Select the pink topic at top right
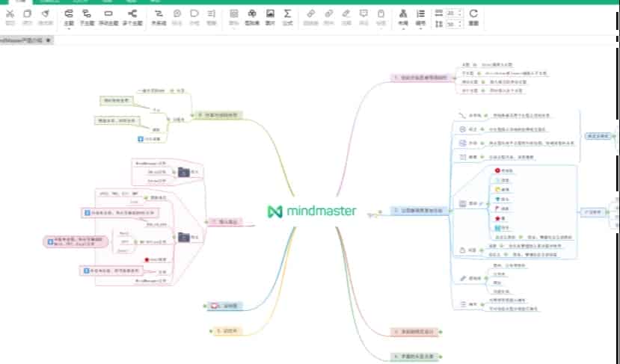Screen dimensions: 620x364 420,78
